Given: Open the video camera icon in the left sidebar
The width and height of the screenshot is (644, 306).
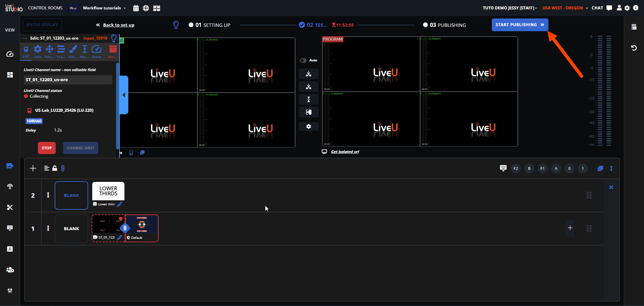Looking at the screenshot, I should (10, 166).
